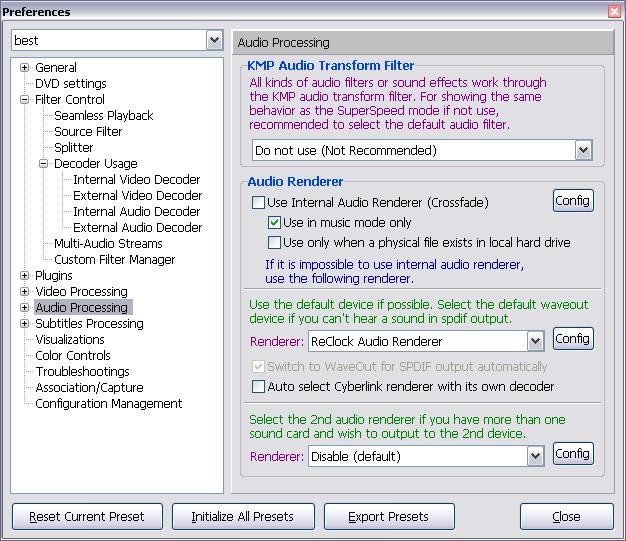Image resolution: width=626 pixels, height=541 pixels.
Task: Open the KMP Audio Transform Filter dropdown
Action: (x=584, y=150)
